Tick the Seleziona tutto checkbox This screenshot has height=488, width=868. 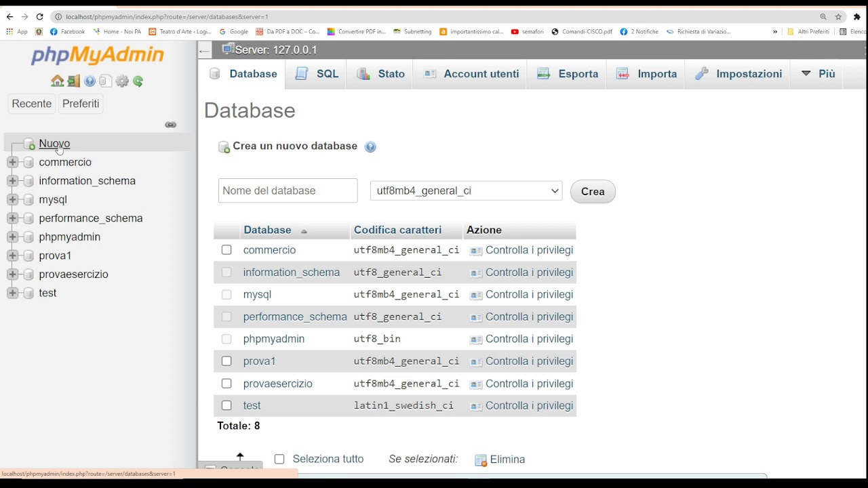[x=279, y=460]
